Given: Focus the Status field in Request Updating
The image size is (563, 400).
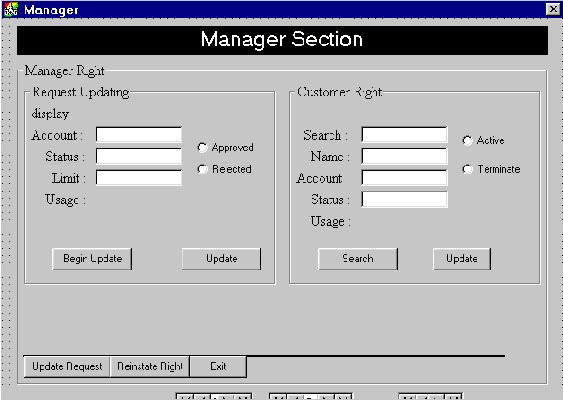Looking at the screenshot, I should 139,157.
